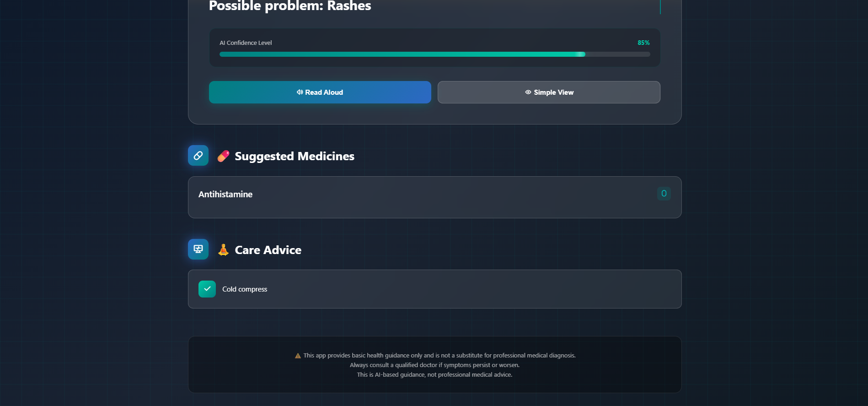Click the AI-based guidance notice line

434,375
